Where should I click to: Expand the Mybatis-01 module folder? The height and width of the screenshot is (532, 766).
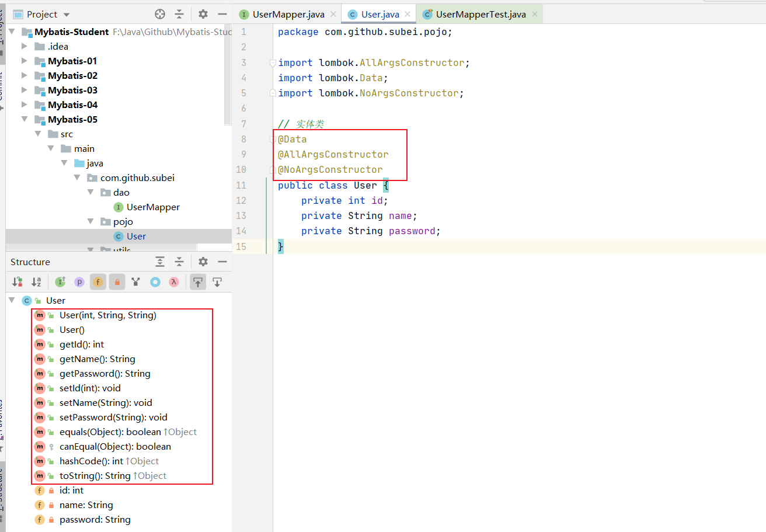[24, 61]
